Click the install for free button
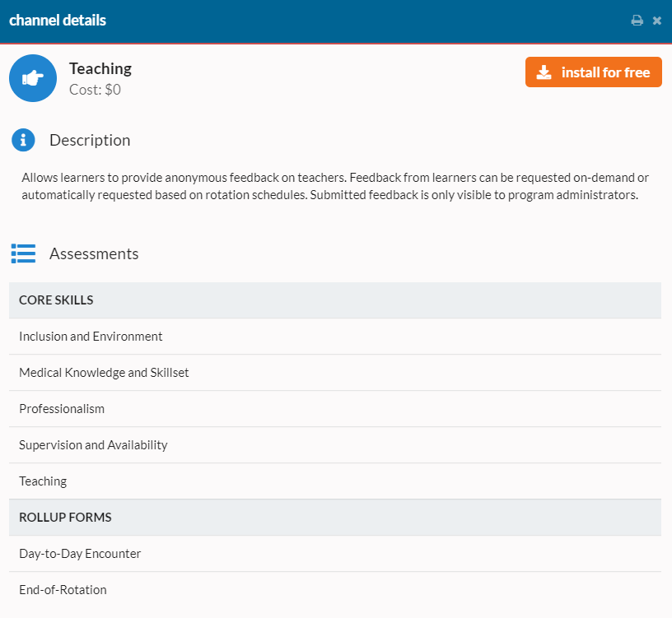This screenshot has width=672, height=618. (593, 72)
